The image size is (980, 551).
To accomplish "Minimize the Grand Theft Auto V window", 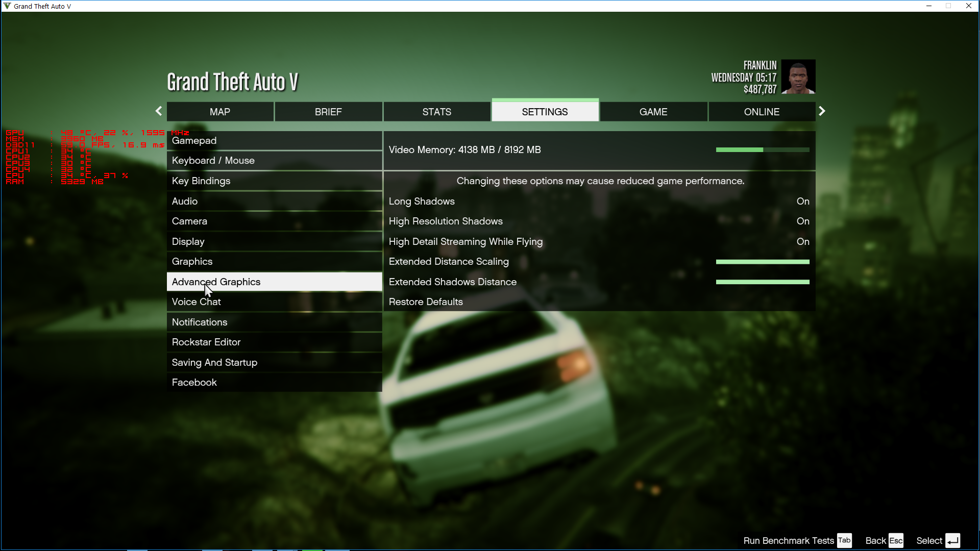I will point(929,6).
